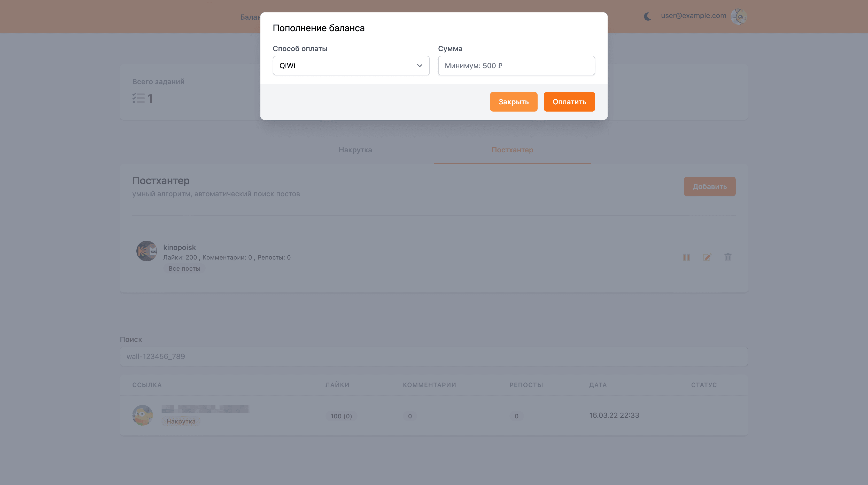Click the dropdown chevron arrow in payment field
The image size is (868, 485).
coord(420,66)
